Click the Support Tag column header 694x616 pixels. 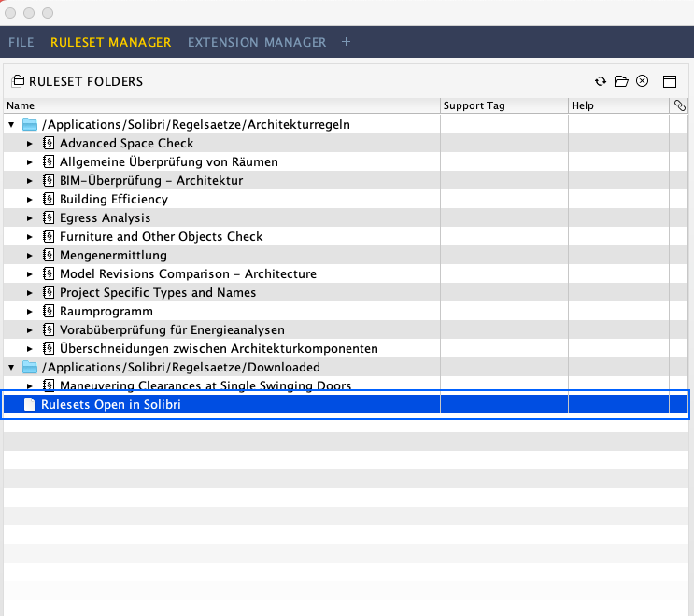(504, 105)
